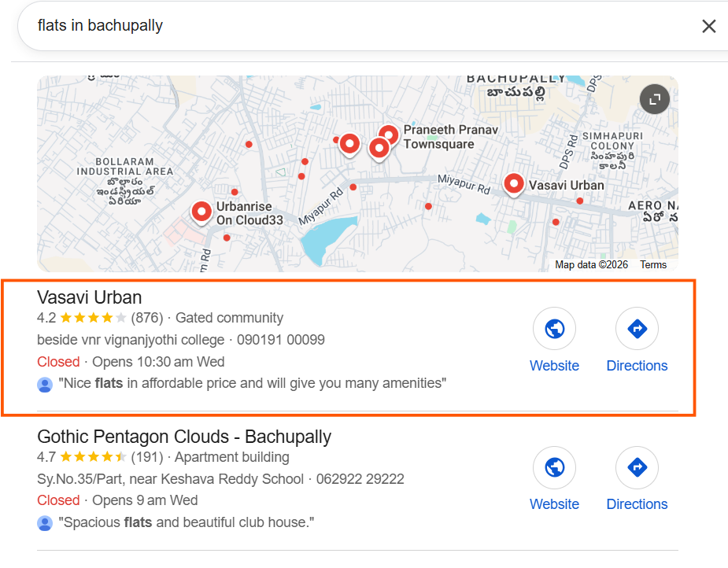Viewport: 728px width, 568px height.
Task: Click the Vasavi Urban review quote
Action: click(x=252, y=385)
